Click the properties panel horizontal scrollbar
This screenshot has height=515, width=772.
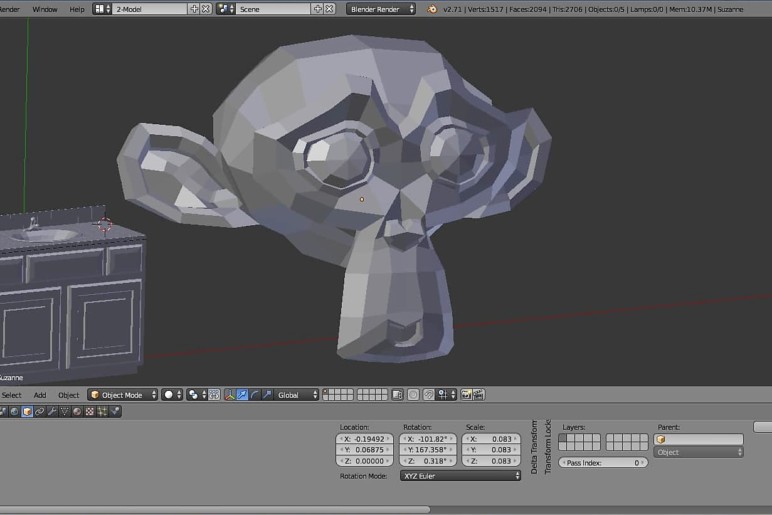click(215, 509)
